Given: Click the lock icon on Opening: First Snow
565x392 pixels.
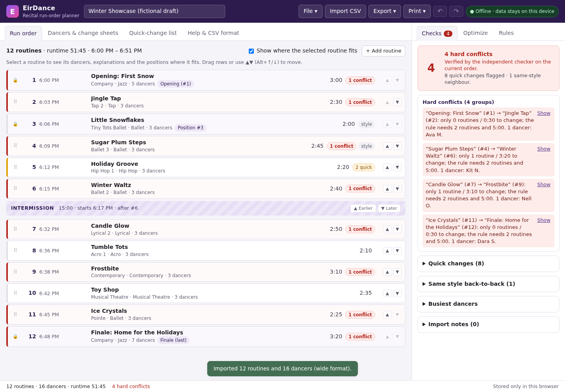Looking at the screenshot, I should click(15, 80).
